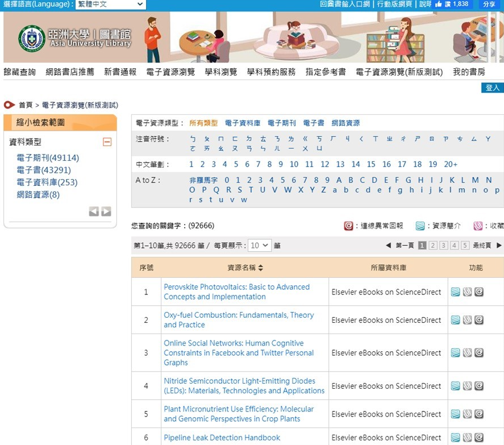Change 每頁顯示 results per page dropdown
504x445 pixels.
click(x=260, y=245)
